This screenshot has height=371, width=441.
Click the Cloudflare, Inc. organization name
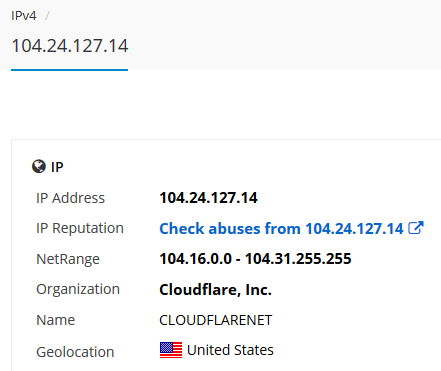[215, 290]
